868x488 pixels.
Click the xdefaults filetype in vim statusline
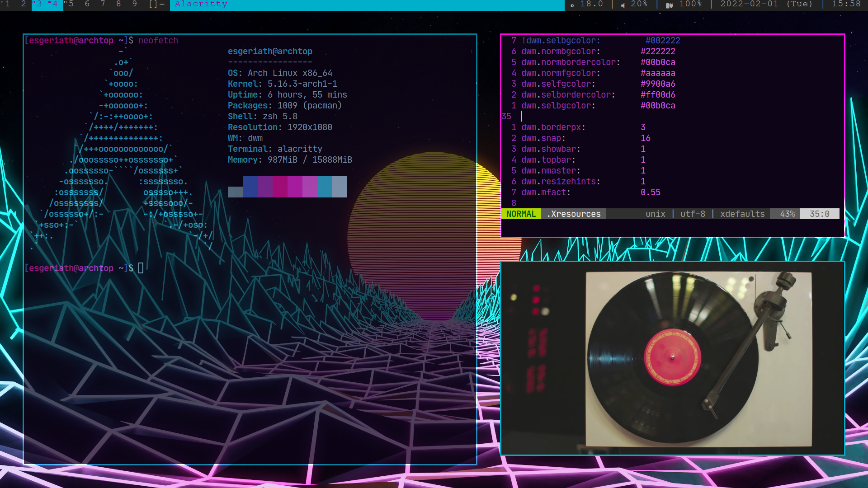(742, 214)
